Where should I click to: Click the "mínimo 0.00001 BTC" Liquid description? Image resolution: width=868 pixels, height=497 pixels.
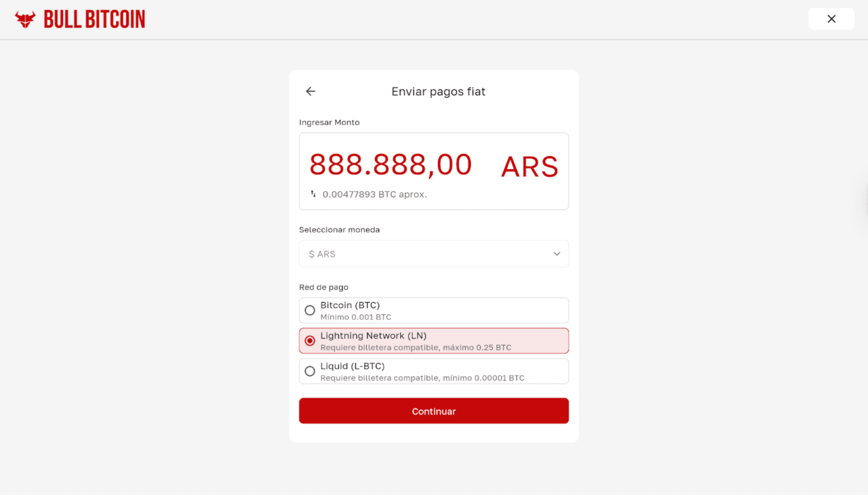tap(483, 378)
